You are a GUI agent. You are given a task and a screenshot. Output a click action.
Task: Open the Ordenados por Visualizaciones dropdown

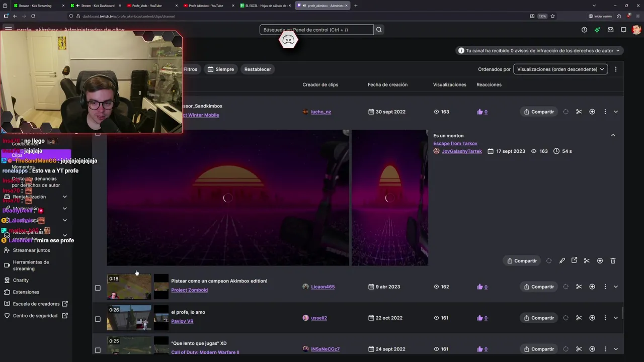560,69
